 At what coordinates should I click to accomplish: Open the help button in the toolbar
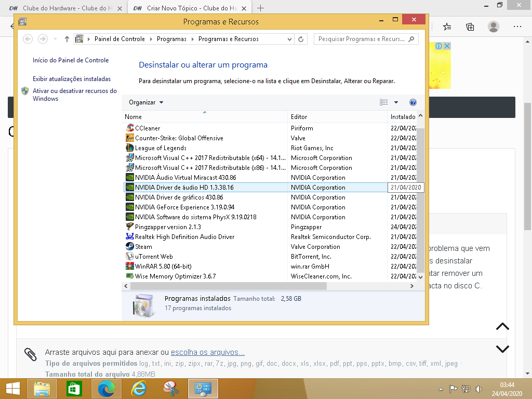point(413,102)
